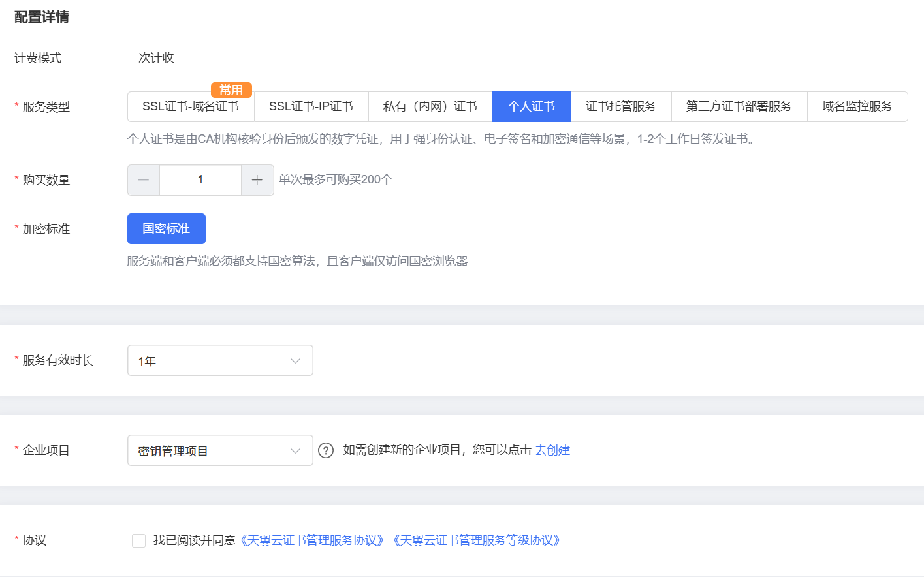The width and height of the screenshot is (924, 577).
Task: Click the chevron arrow beside 密钥管理项目
Action: coord(295,451)
